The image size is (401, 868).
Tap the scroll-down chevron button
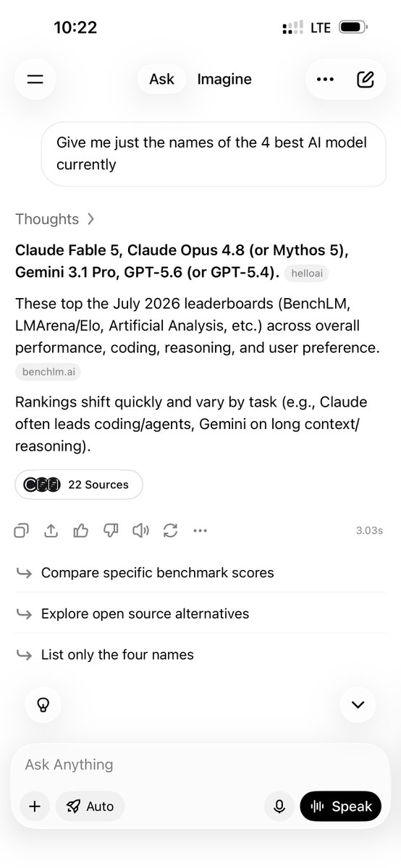(x=358, y=705)
